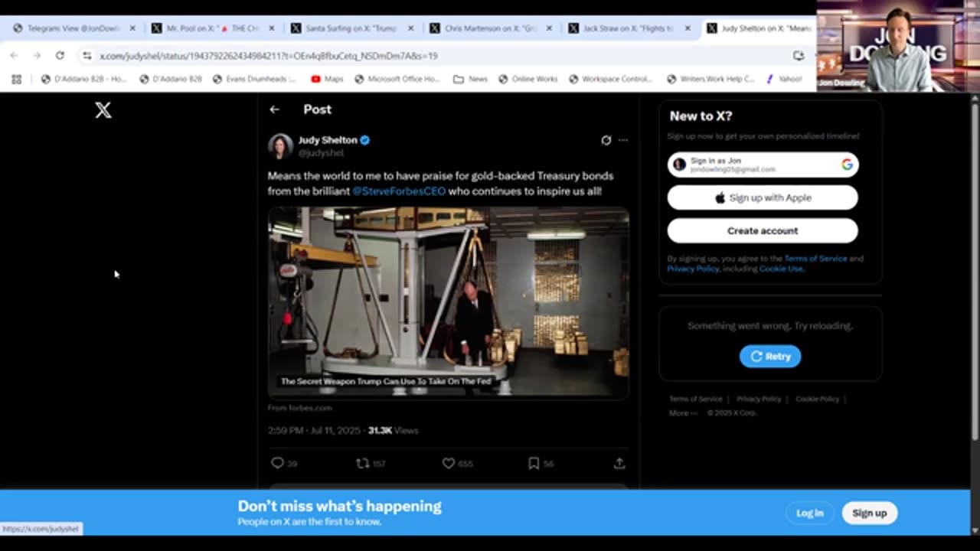Open the Forbes article image card
Screen dimensions: 980x551
point(449,302)
